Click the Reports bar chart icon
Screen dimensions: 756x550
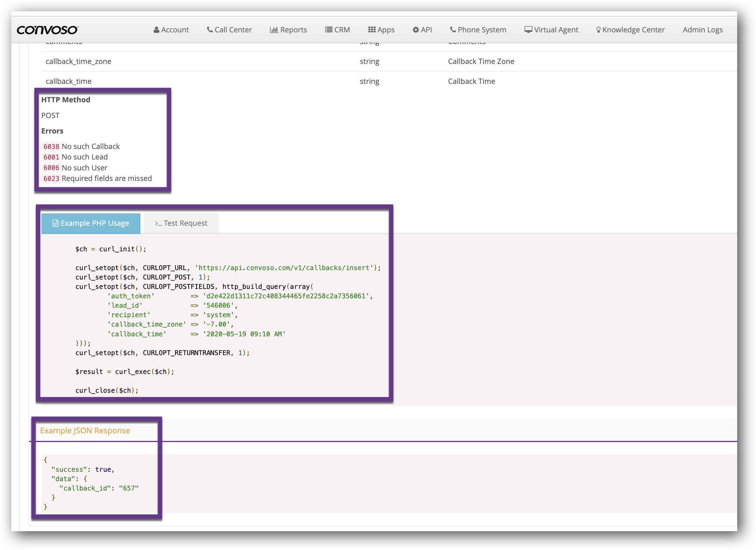[x=274, y=30]
